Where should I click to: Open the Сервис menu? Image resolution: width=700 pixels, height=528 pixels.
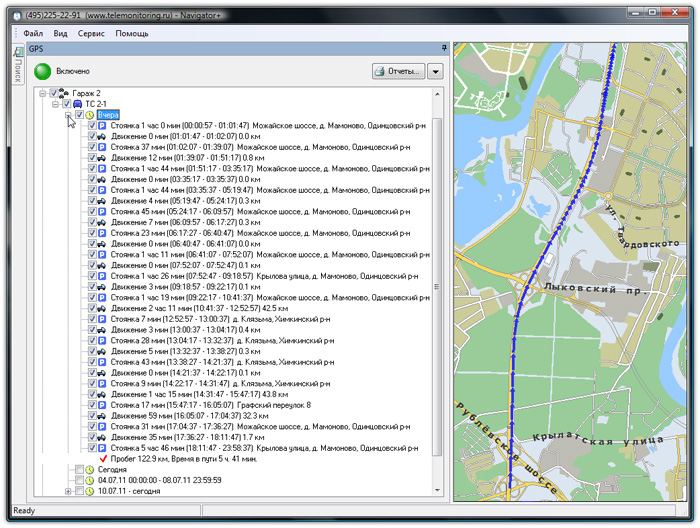point(91,33)
